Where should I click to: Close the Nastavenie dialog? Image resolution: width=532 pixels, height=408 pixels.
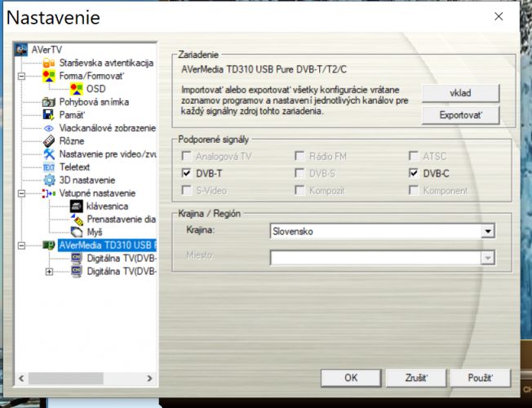click(x=499, y=16)
